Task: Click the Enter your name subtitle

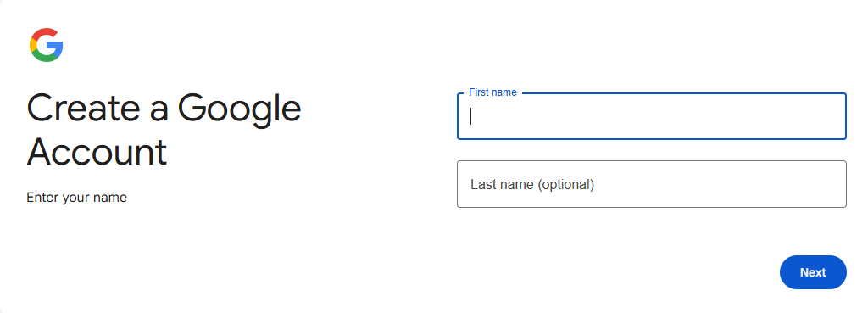Action: tap(77, 198)
